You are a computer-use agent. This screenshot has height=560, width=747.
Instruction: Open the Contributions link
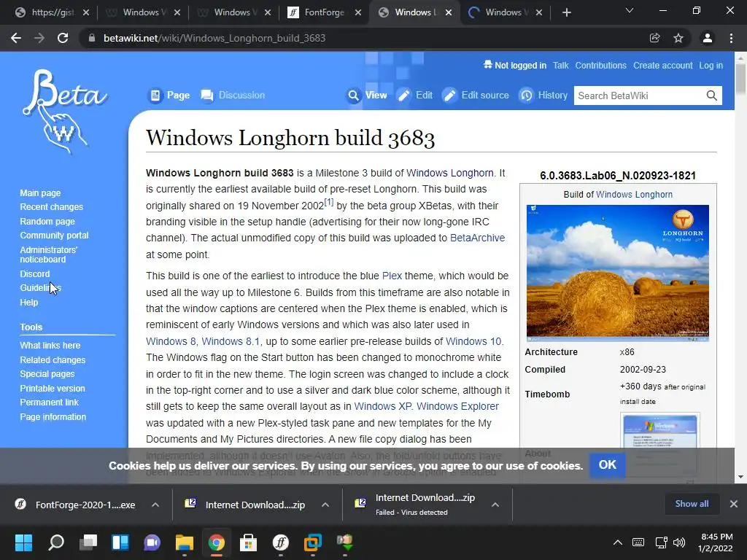pos(601,66)
